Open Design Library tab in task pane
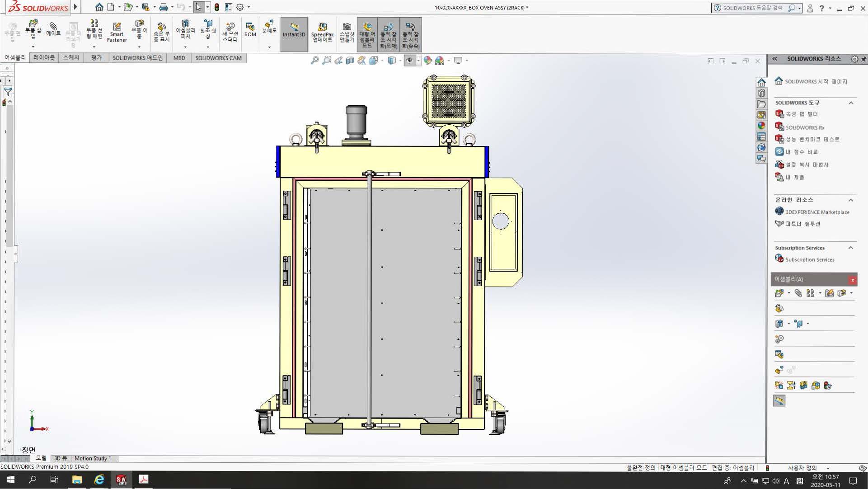 [x=762, y=93]
